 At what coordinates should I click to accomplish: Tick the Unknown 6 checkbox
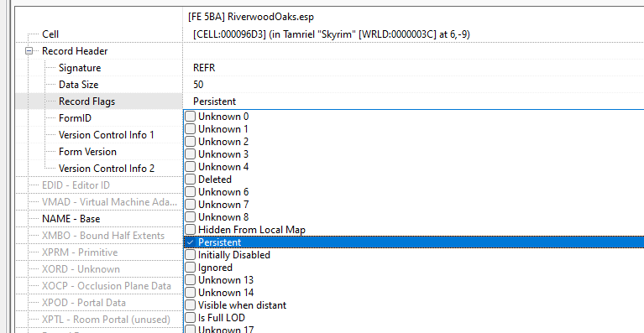click(190, 192)
